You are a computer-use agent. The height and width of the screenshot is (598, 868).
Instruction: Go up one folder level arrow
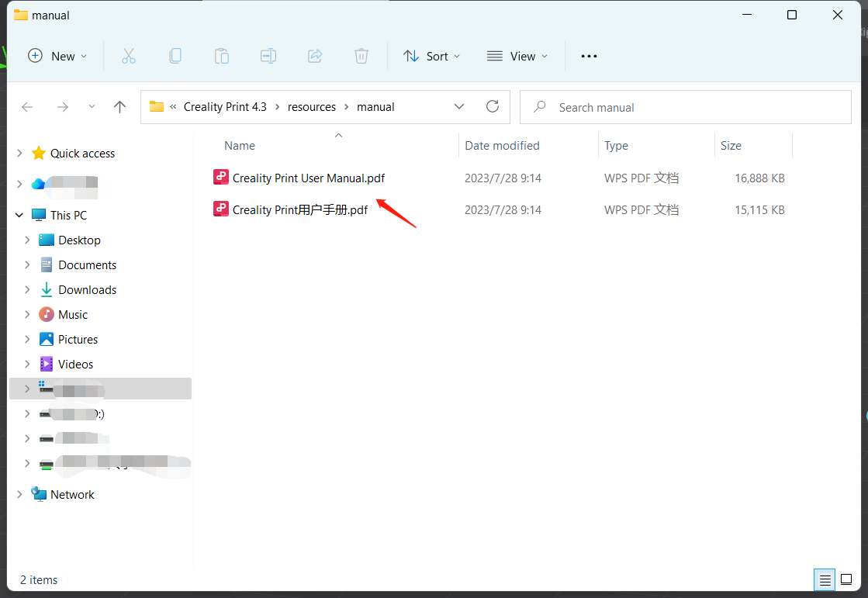click(119, 107)
